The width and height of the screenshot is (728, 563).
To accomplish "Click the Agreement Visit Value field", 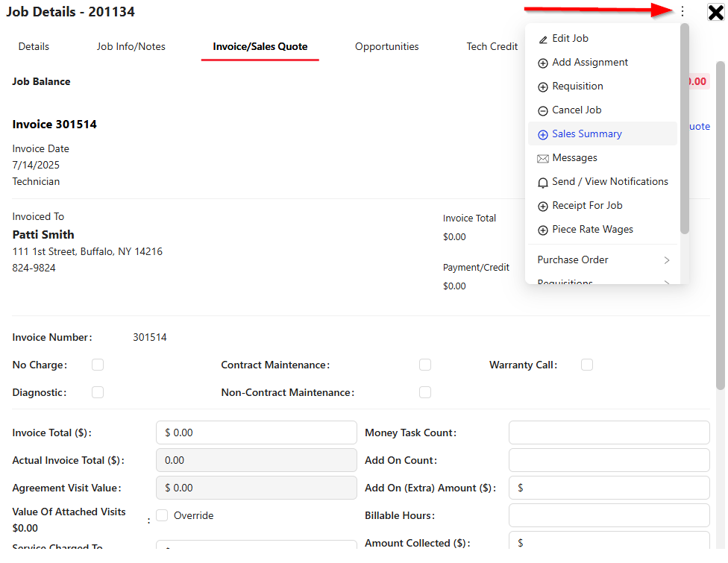I will pos(257,488).
